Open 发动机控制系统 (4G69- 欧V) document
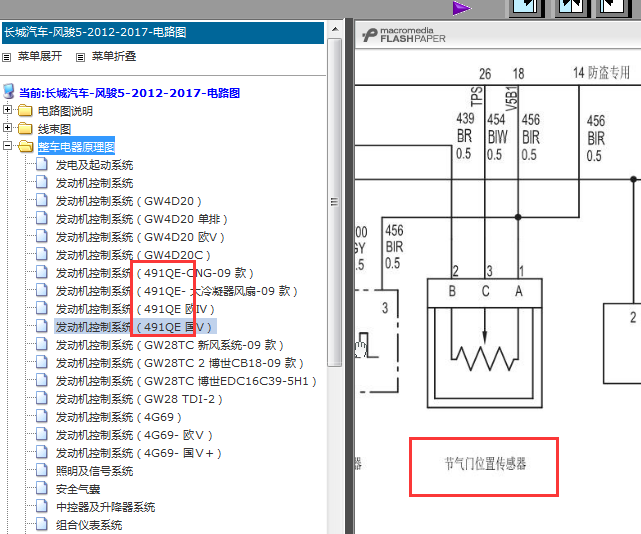Screen dimensions: 641x534 (134, 435)
